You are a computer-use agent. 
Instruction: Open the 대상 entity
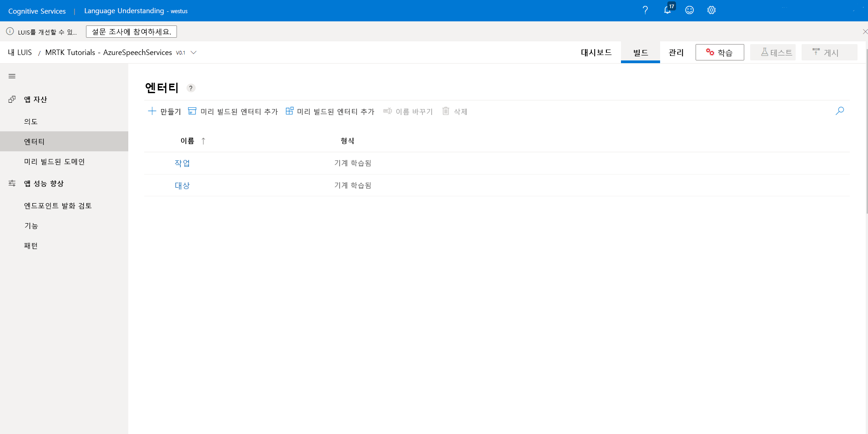click(x=182, y=185)
